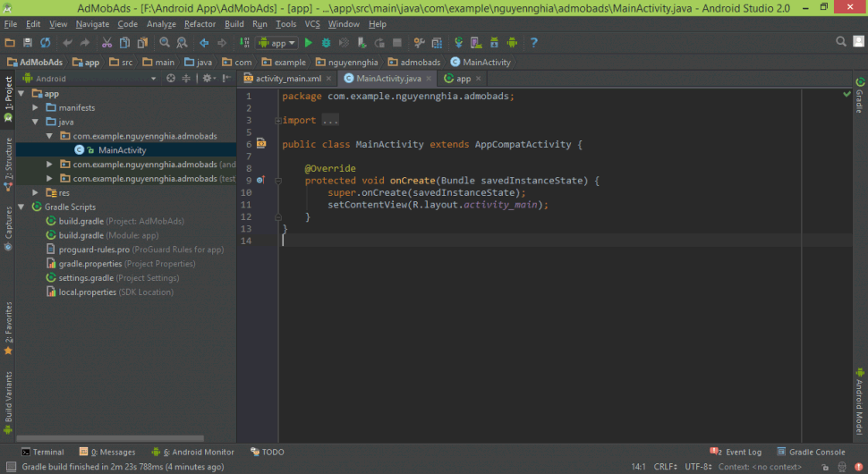
Task: Open the Android Monitor tool window
Action: [x=192, y=452]
